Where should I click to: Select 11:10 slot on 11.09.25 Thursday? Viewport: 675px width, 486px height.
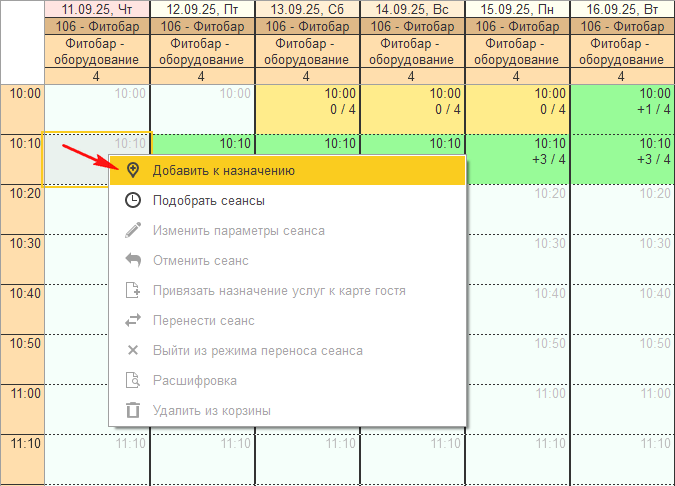[x=97, y=459]
